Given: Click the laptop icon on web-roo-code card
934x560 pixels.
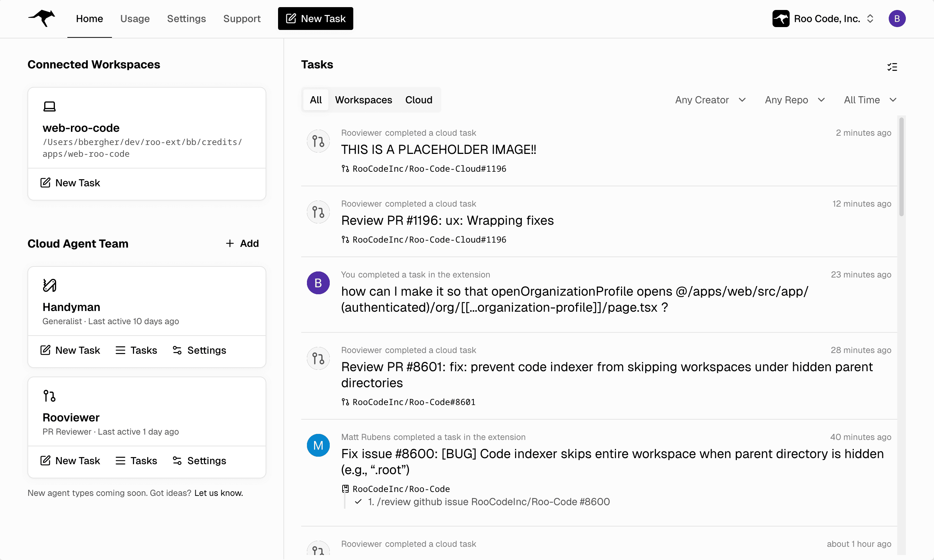Looking at the screenshot, I should pos(50,106).
